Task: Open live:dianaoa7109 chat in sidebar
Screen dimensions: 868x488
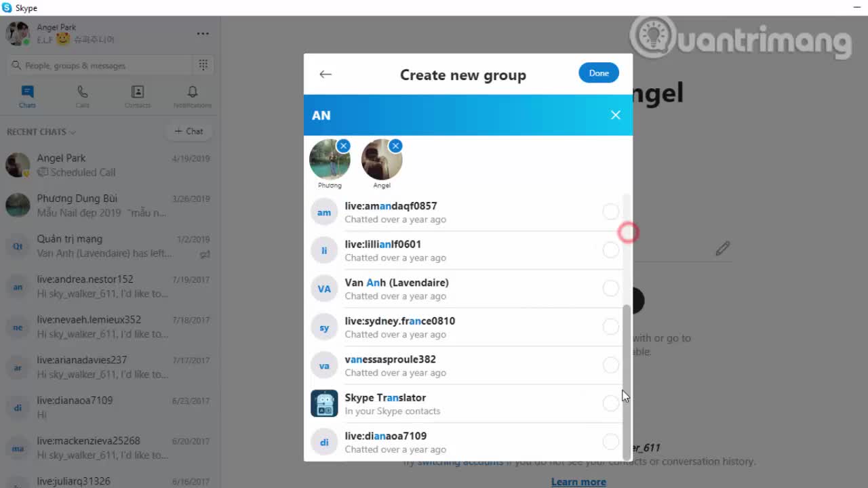Action: [x=108, y=407]
